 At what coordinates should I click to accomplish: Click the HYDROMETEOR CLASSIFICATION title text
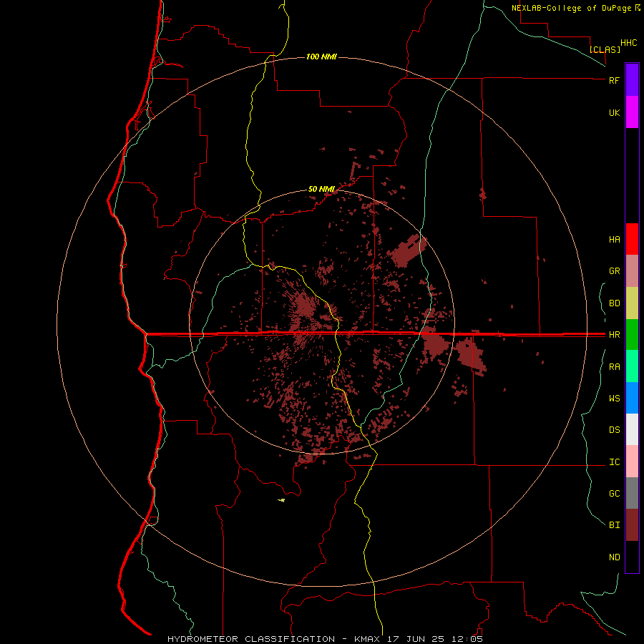click(x=251, y=639)
